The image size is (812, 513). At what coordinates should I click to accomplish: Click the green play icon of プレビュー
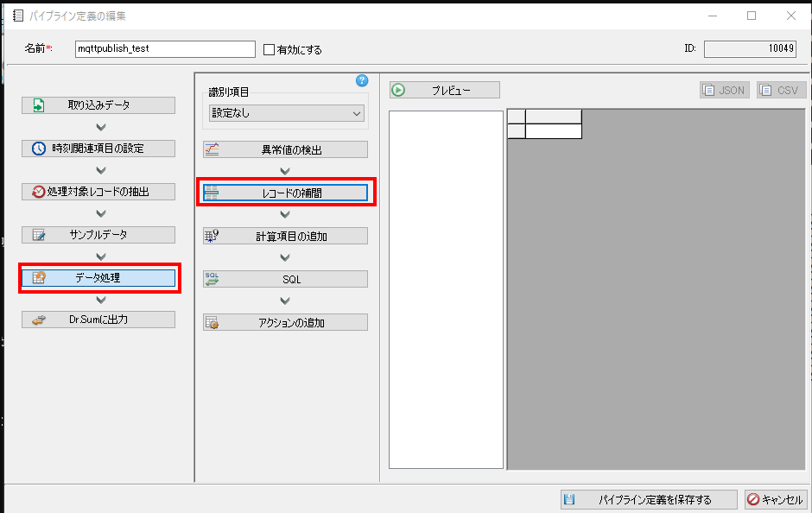398,90
